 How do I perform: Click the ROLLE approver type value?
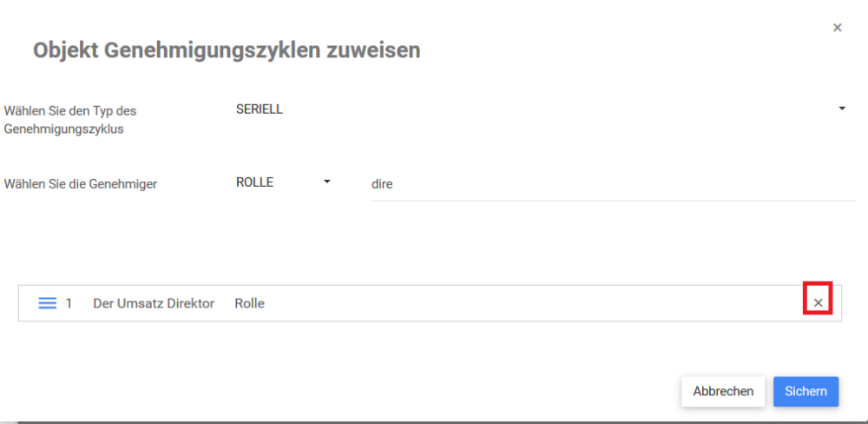coord(254,182)
